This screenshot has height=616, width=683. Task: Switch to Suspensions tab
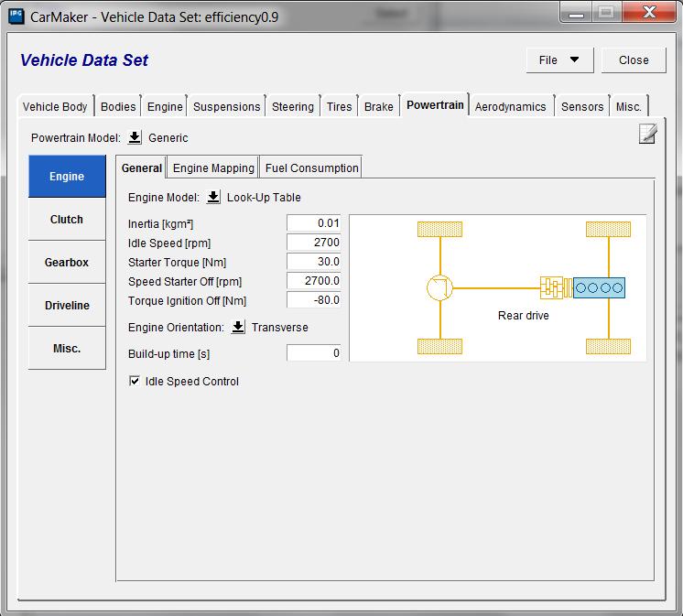(x=226, y=107)
